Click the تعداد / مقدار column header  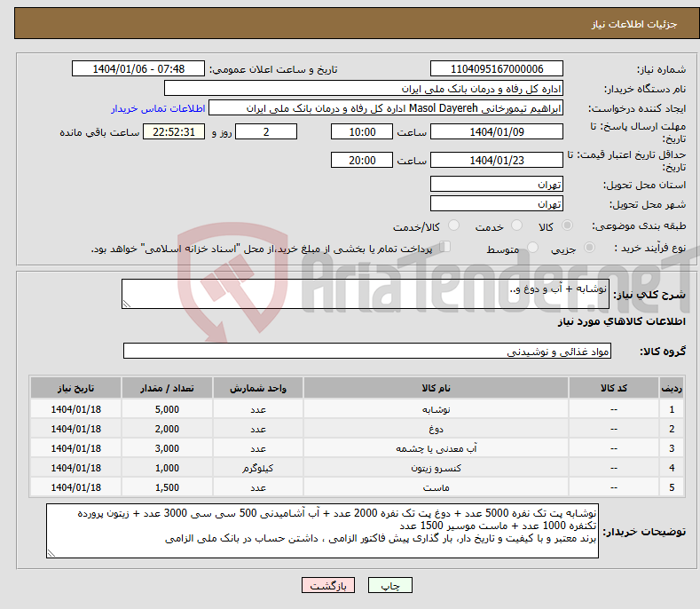pos(167,388)
